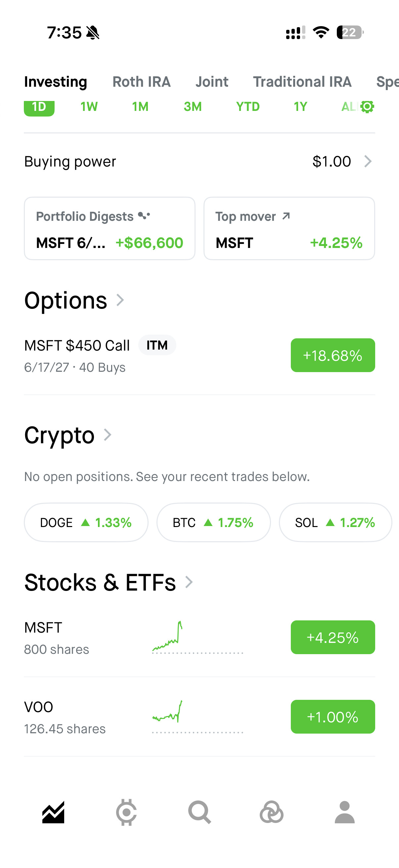Toggle MSFT stock +4.25% display badge
Viewport: 399px width, 868px height.
coord(333,637)
